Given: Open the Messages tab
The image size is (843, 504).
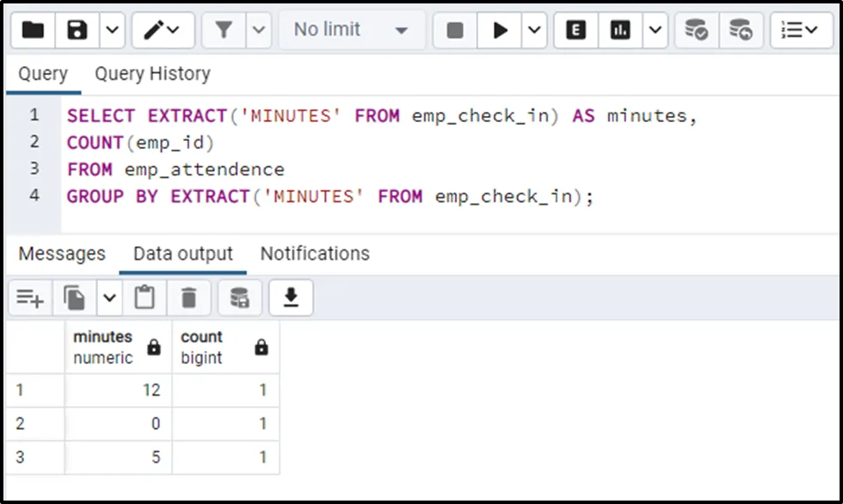Looking at the screenshot, I should [62, 254].
